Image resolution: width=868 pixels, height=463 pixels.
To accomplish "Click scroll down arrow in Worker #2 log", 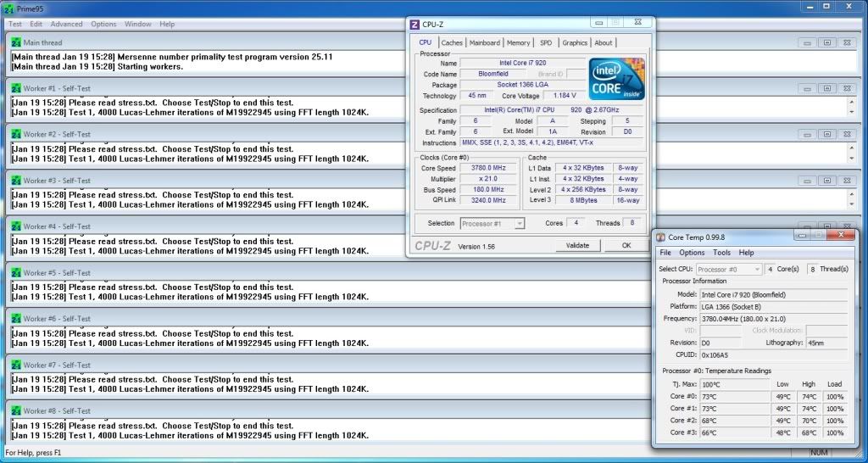I will (851, 159).
